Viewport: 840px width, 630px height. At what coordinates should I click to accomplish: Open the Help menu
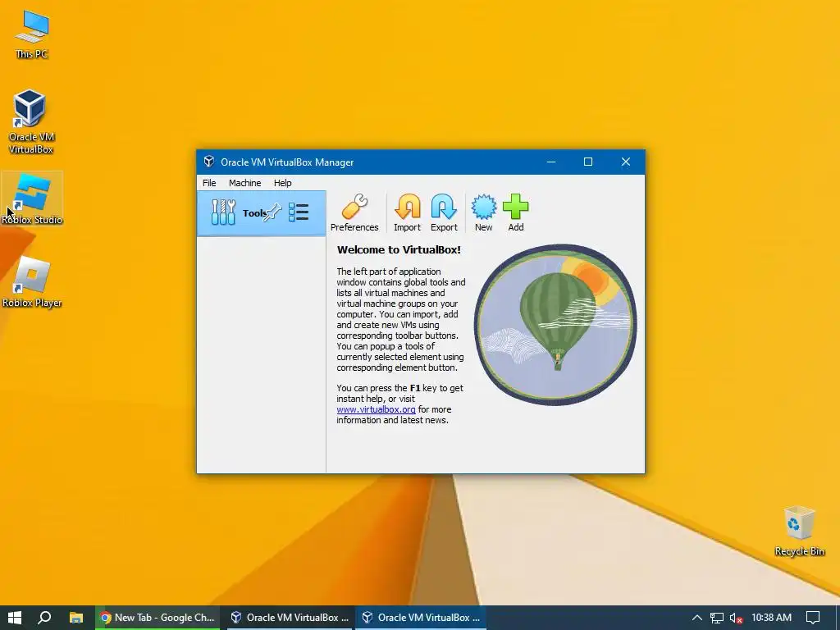(x=282, y=183)
